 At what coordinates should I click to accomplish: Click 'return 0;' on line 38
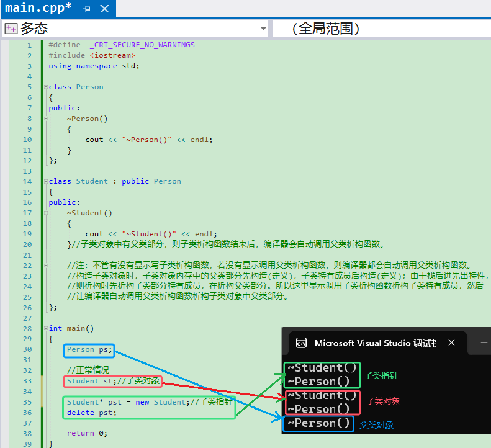click(x=87, y=433)
